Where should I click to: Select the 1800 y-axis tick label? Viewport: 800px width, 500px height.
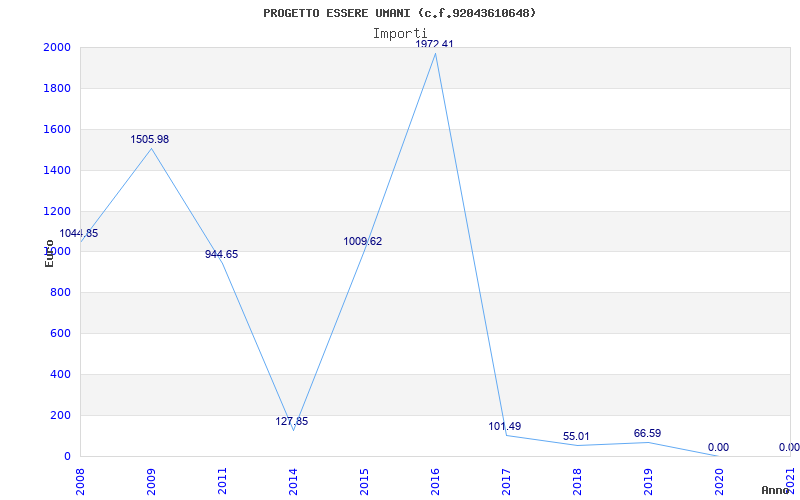point(57,88)
